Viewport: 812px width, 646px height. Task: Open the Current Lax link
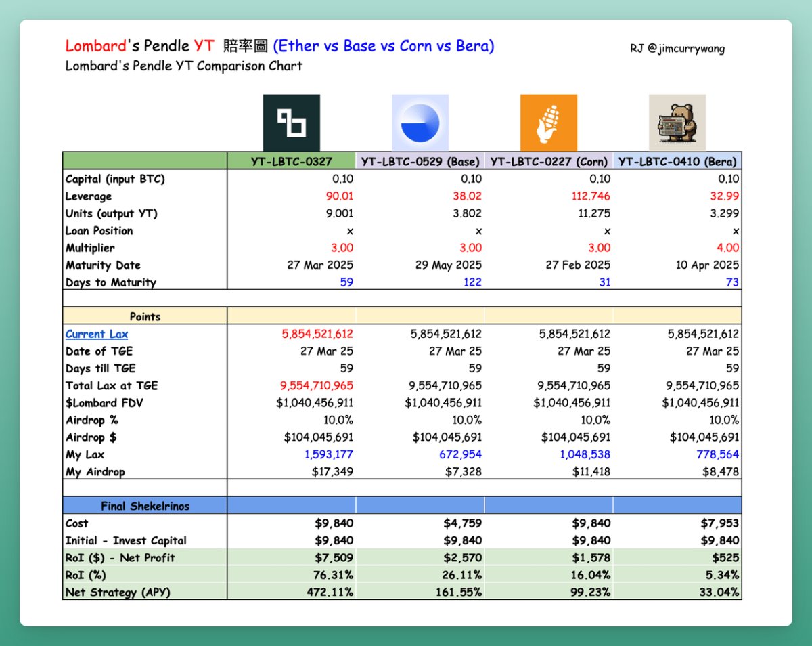click(96, 334)
